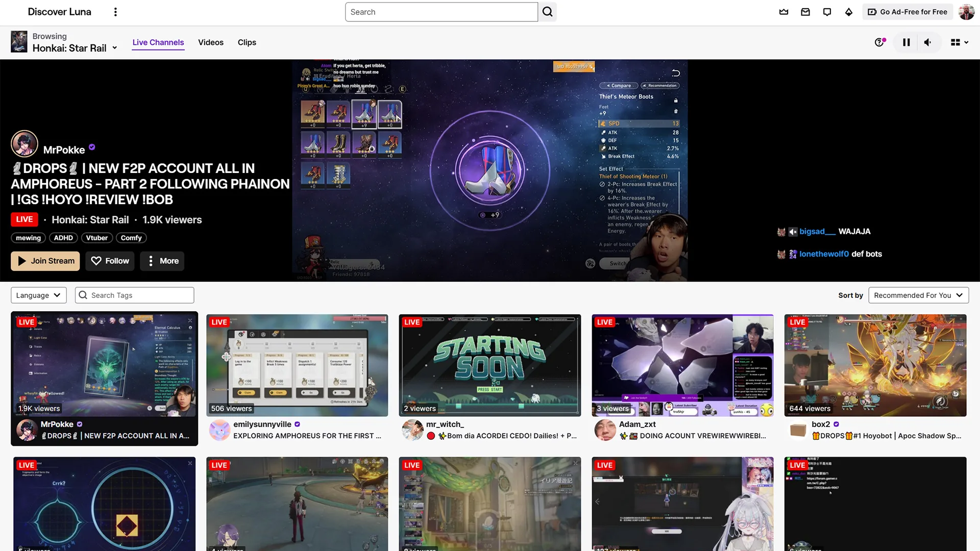Click the Get Bits diamond icon
The height and width of the screenshot is (551, 980).
coord(848,12)
